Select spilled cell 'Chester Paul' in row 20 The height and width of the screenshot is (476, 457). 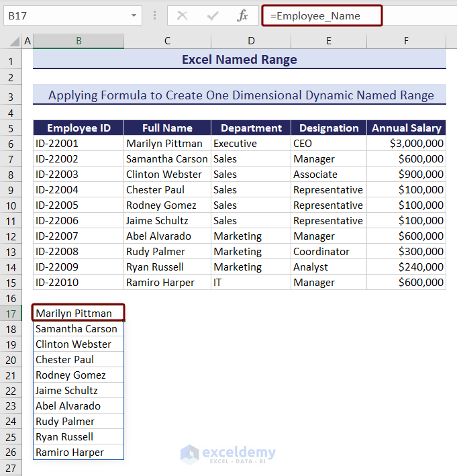pos(79,360)
